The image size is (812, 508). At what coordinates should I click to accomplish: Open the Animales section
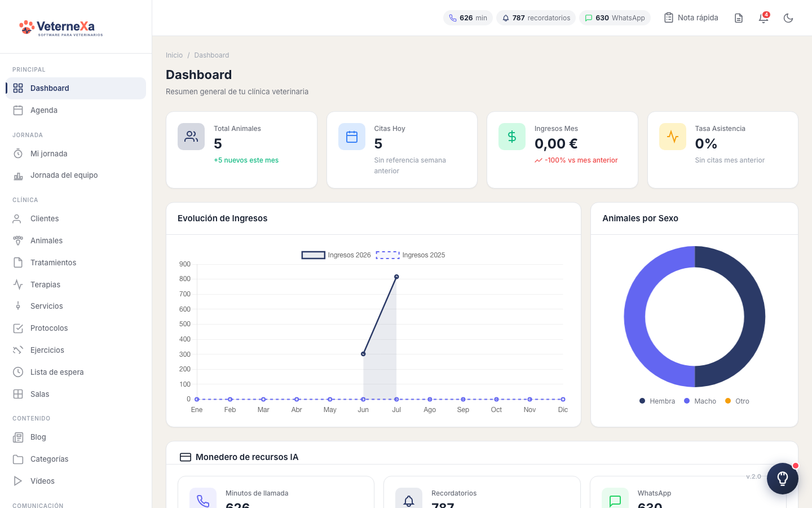pos(76,240)
